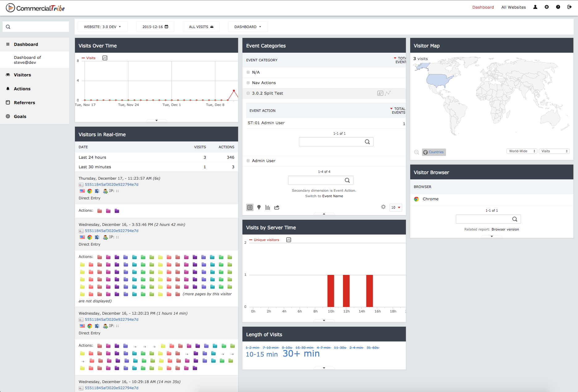Click the user profile icon in header
578x392 pixels.
pyautogui.click(x=535, y=7)
